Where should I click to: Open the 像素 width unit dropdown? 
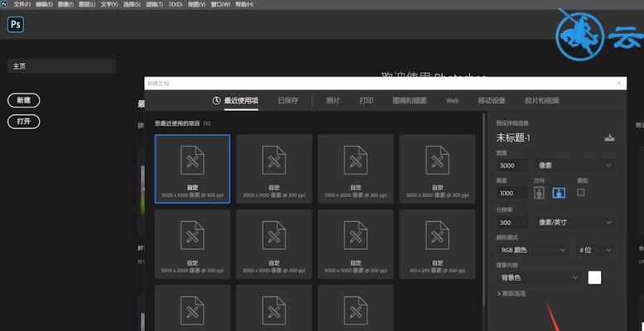[574, 165]
